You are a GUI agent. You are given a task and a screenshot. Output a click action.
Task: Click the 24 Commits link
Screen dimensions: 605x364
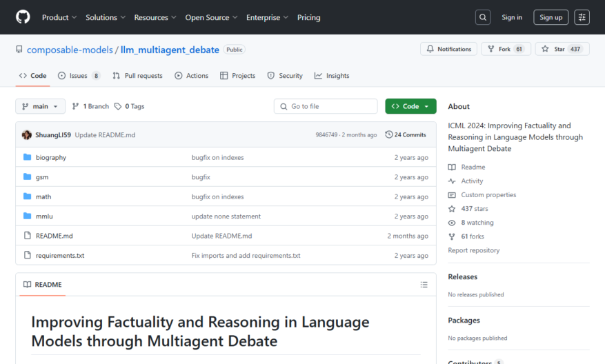(406, 134)
